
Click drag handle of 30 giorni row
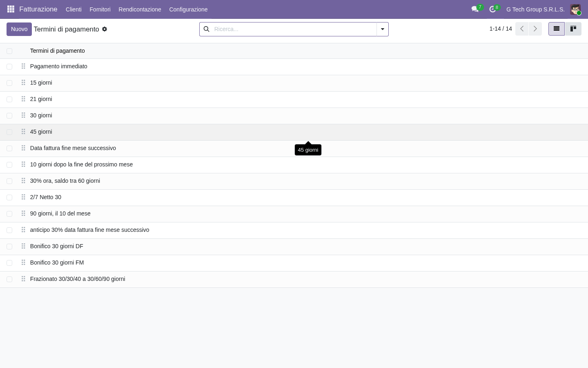23,115
